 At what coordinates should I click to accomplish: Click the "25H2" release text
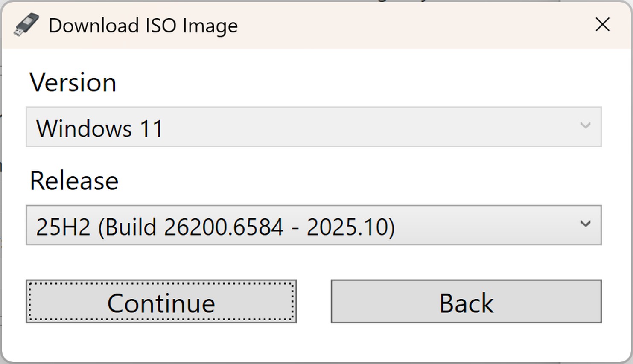tap(63, 227)
